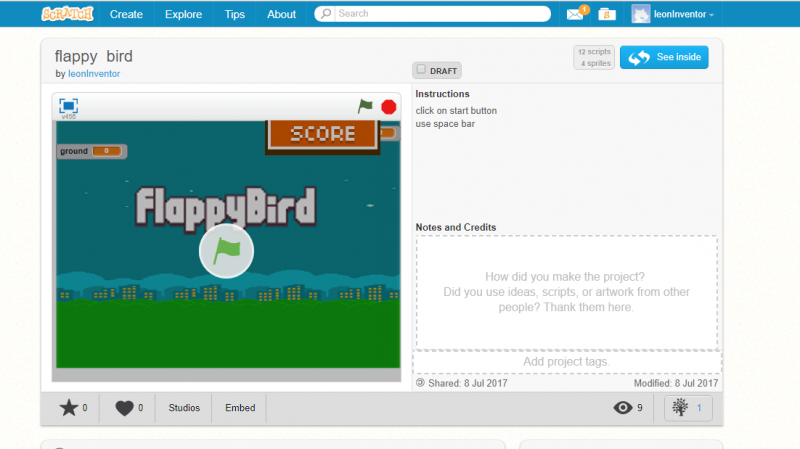The height and width of the screenshot is (449, 800).
Task: Open the Embed button
Action: [240, 408]
